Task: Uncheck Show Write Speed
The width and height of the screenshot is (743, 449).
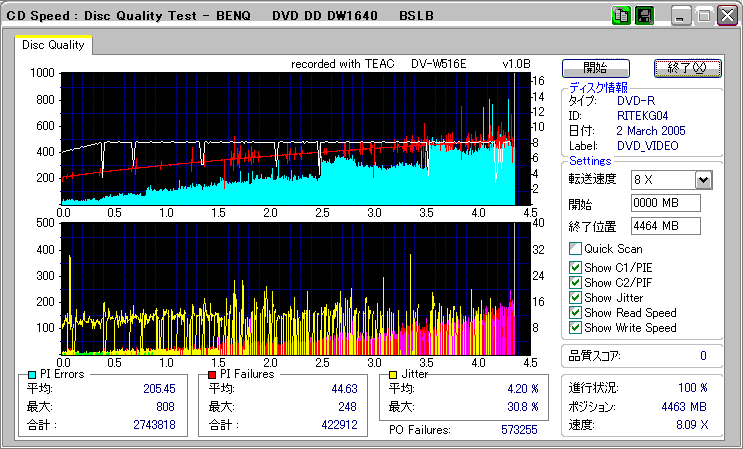Action: (575, 328)
